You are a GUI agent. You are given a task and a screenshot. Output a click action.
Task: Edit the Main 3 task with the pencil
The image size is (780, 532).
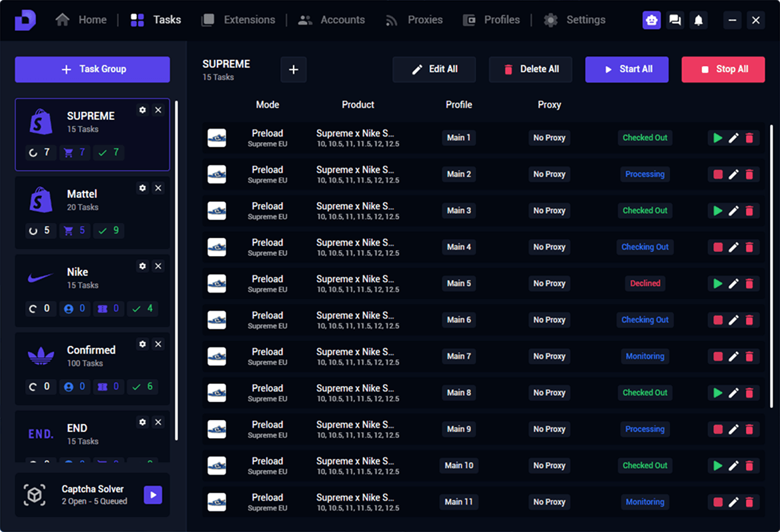pos(733,210)
